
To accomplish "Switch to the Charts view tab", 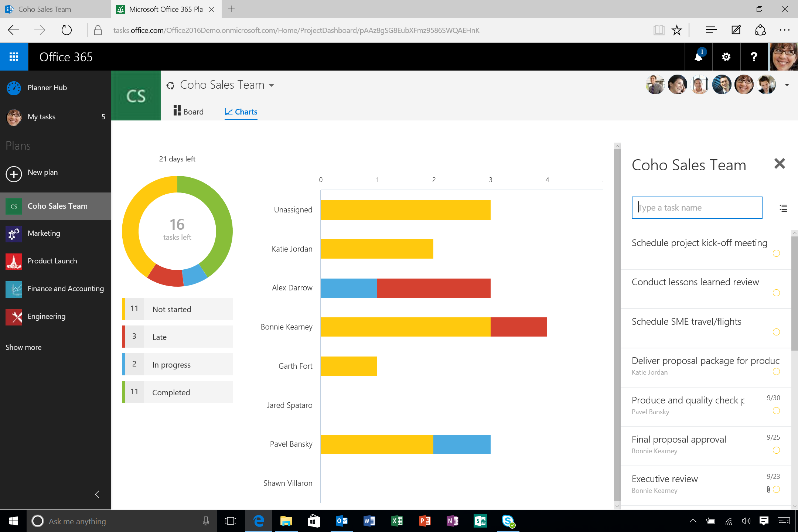I will (x=241, y=112).
